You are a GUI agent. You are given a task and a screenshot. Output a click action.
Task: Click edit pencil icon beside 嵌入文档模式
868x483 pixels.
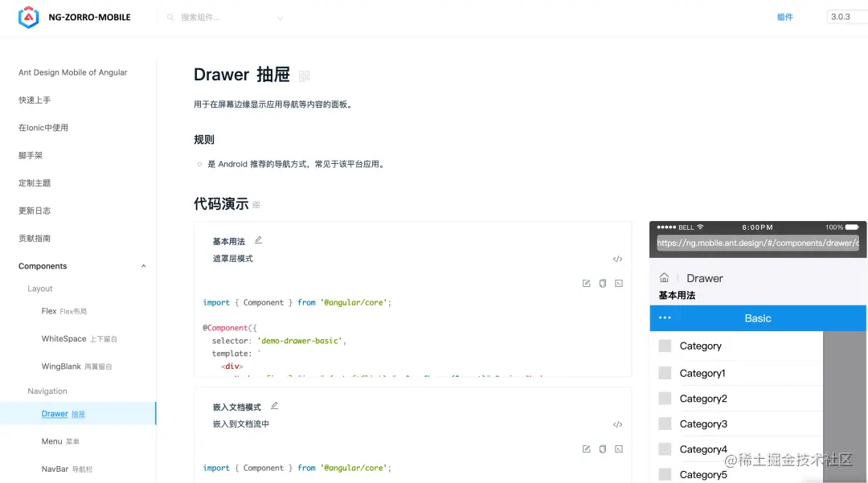point(274,406)
